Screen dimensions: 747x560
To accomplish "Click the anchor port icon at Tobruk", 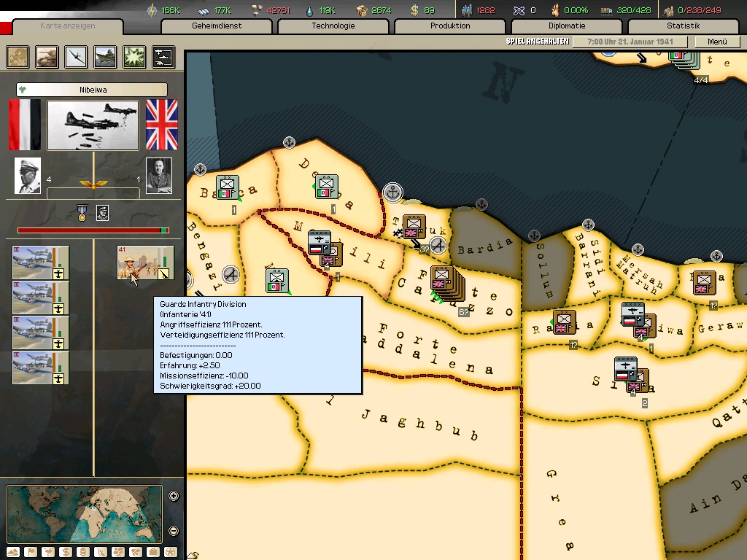I will [393, 193].
